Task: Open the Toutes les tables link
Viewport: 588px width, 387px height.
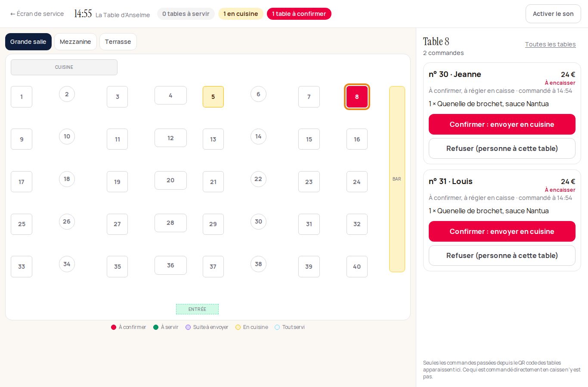Action: pyautogui.click(x=550, y=44)
